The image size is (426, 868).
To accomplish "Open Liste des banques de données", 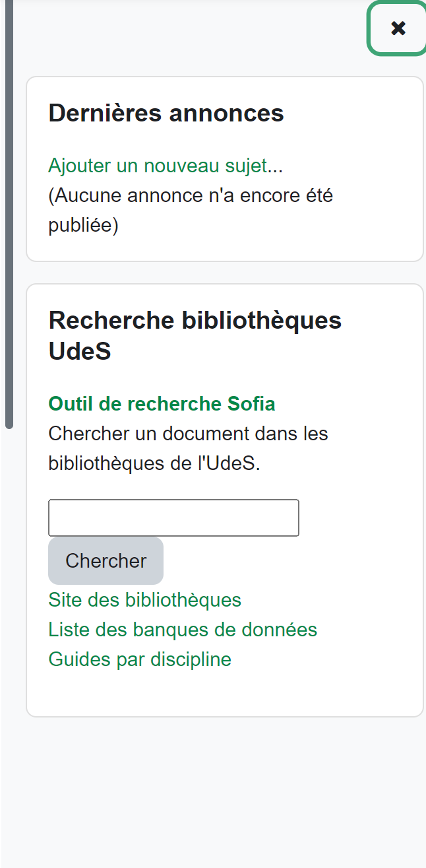I will click(x=183, y=630).
